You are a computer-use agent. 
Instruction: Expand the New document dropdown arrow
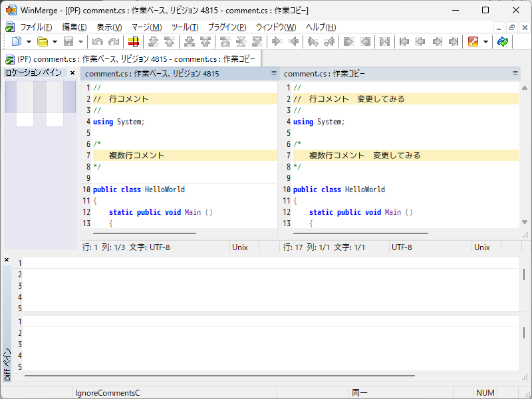point(28,42)
